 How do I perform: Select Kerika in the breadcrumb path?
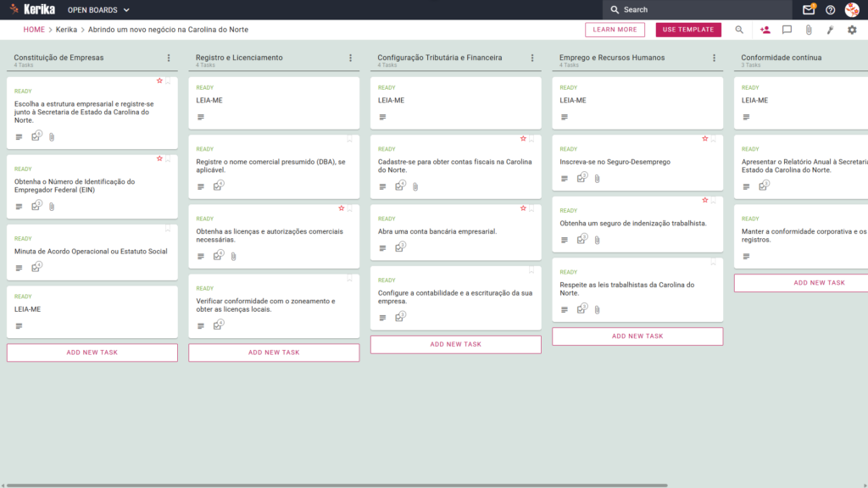[x=66, y=30]
